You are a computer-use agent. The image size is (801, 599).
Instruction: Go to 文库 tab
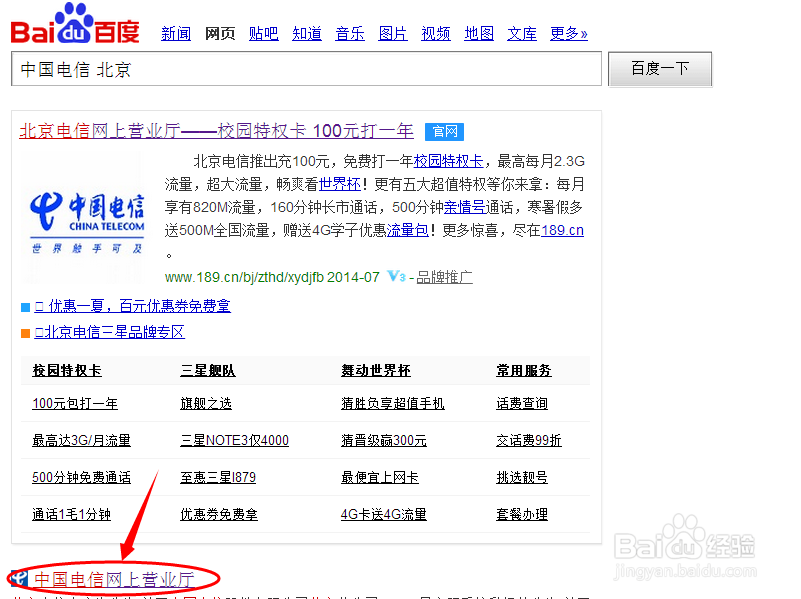pyautogui.click(x=522, y=34)
